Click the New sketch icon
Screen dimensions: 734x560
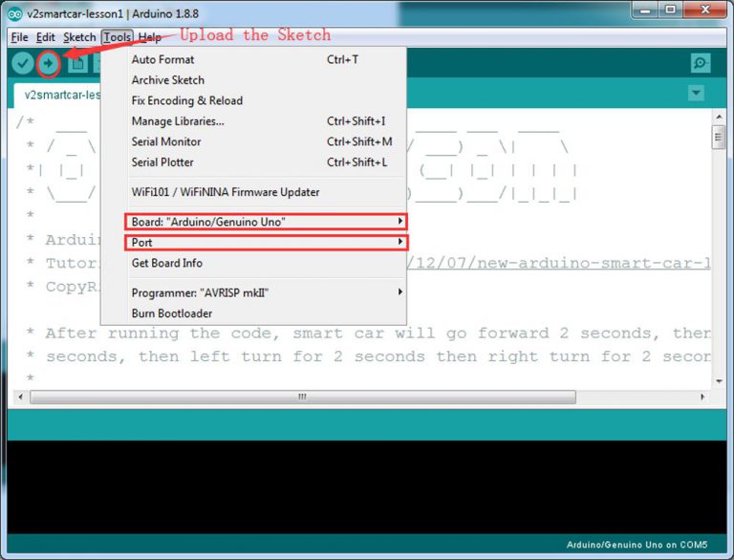(x=77, y=64)
